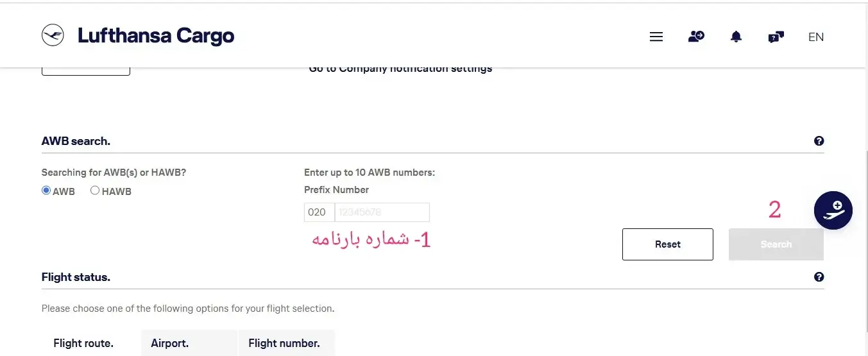This screenshot has width=868, height=356.
Task: Click the AWB prefix field showing 020
Action: tap(319, 212)
